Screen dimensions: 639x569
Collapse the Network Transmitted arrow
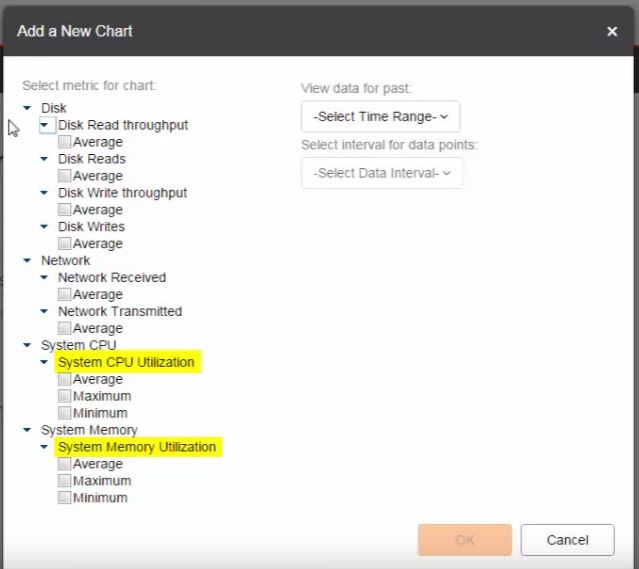[x=44, y=311]
